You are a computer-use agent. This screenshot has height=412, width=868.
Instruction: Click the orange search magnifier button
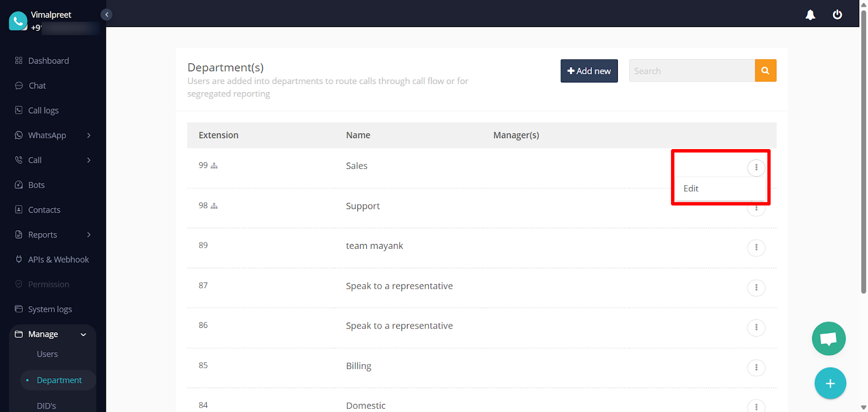(x=765, y=70)
